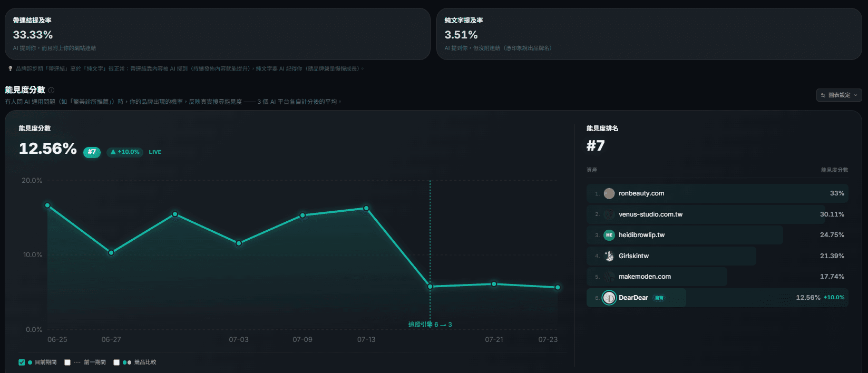Click the large 12.56% visibility score
This screenshot has height=373, width=868.
[48, 149]
